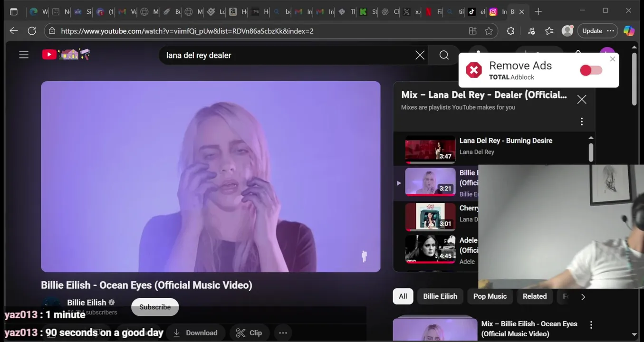
Task: Open three-dot menu on Billie Eilish Mix card
Action: coord(591,325)
